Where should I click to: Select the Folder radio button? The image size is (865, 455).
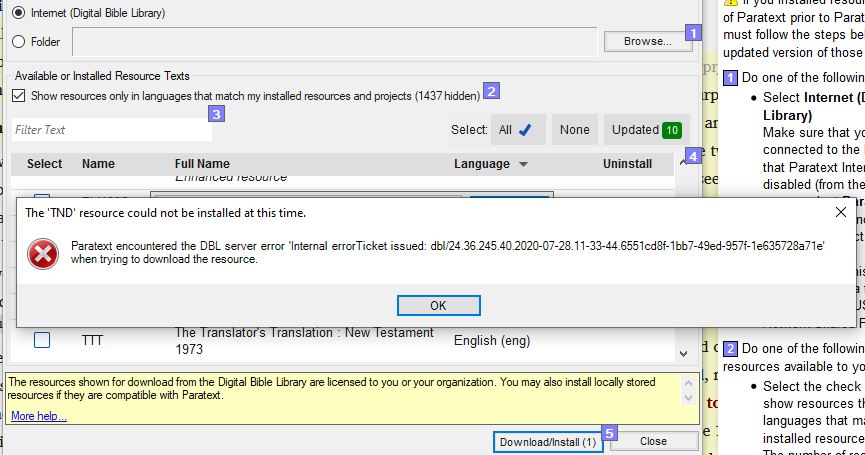click(19, 41)
